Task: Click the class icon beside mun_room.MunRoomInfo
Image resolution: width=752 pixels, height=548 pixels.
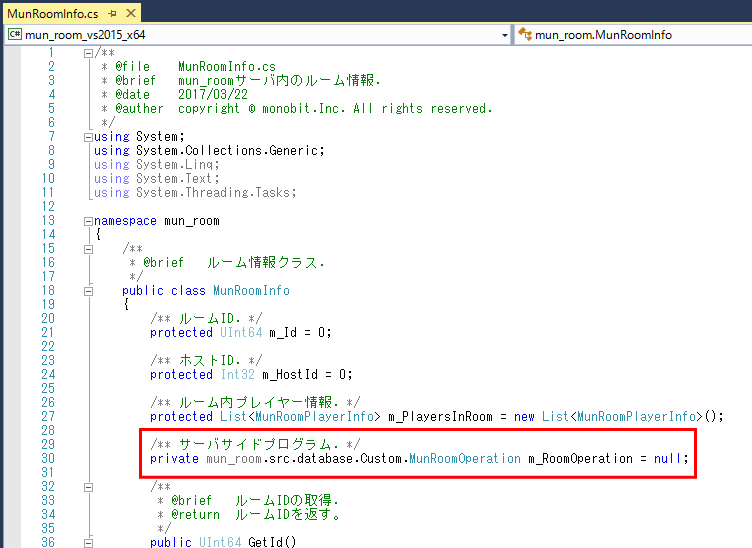Action: (x=525, y=35)
